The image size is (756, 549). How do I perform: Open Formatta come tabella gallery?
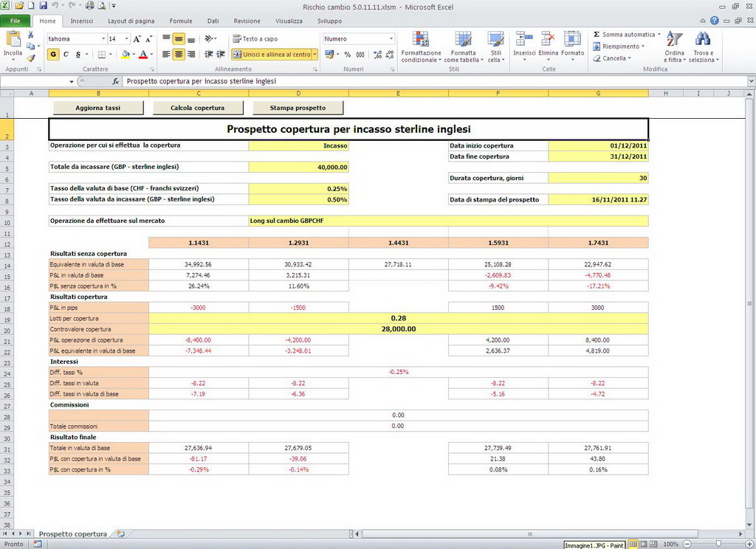464,46
